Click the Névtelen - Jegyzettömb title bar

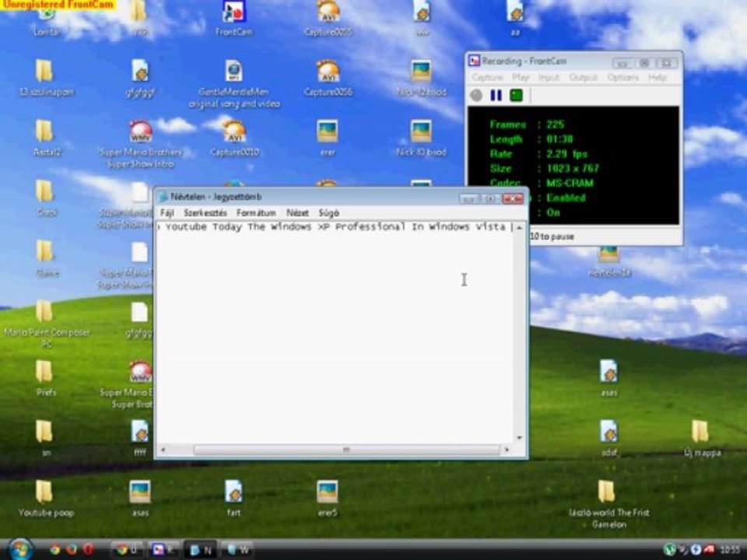coord(305,197)
